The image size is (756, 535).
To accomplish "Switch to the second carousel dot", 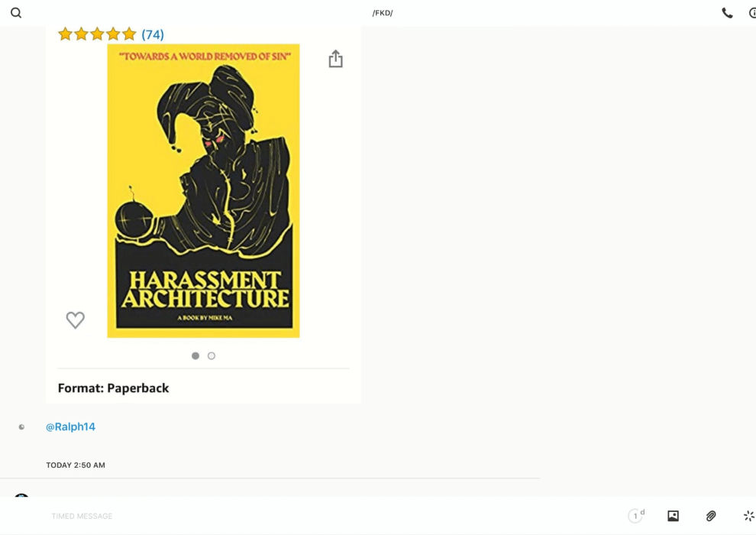I will [212, 356].
